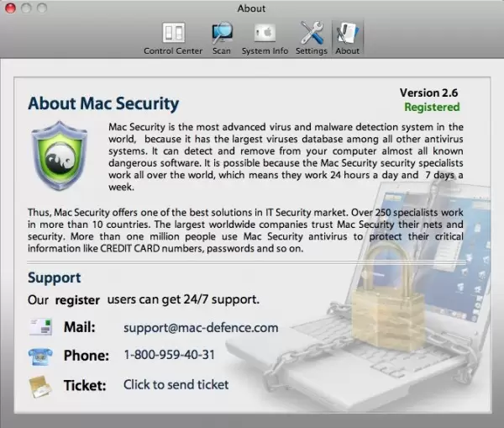Click the Ticket icon under Support

click(39, 385)
